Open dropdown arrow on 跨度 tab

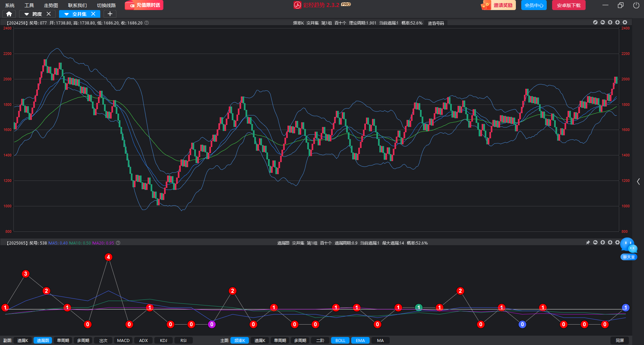coord(26,14)
